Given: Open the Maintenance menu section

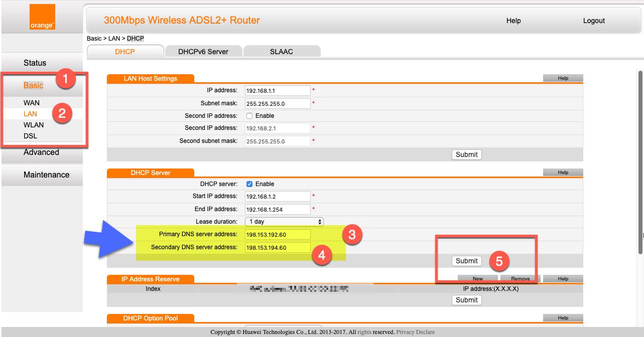Looking at the screenshot, I should coord(46,175).
